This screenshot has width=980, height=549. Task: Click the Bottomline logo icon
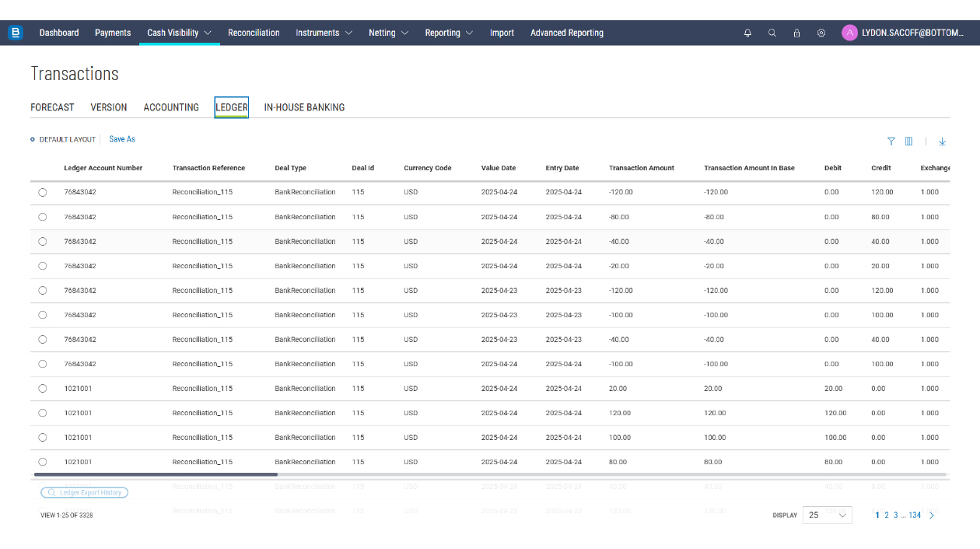tap(16, 33)
